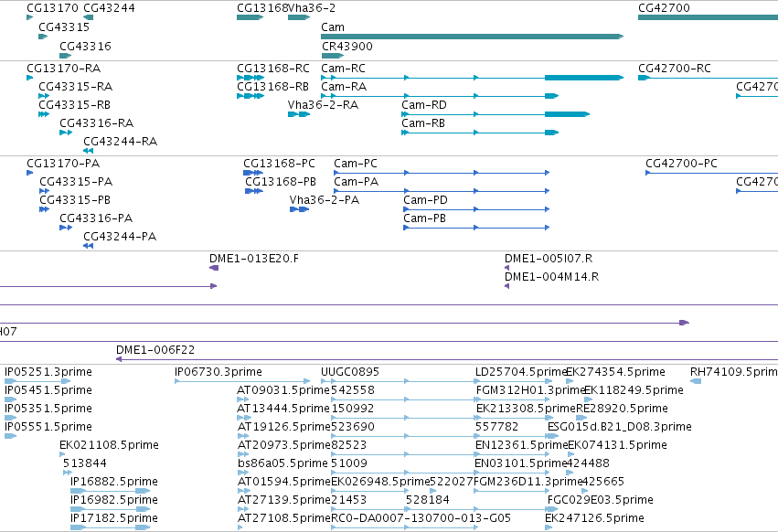Viewport: 778px width, 532px height.
Task: Open EST EK021108.5prime
Action: click(x=109, y=444)
